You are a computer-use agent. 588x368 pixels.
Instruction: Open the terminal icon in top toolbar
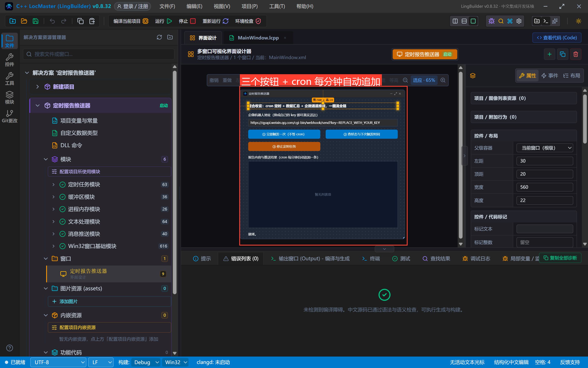pos(546,21)
